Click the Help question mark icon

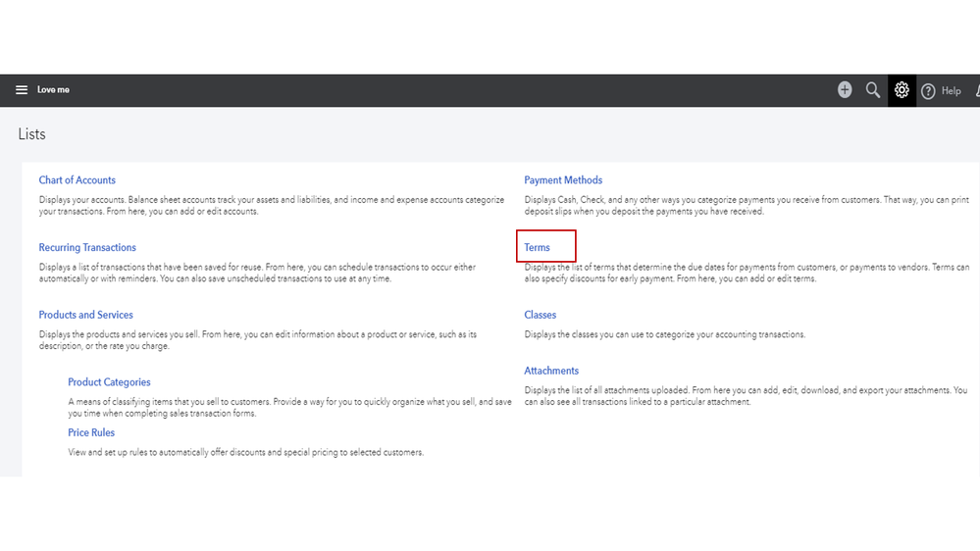click(928, 91)
